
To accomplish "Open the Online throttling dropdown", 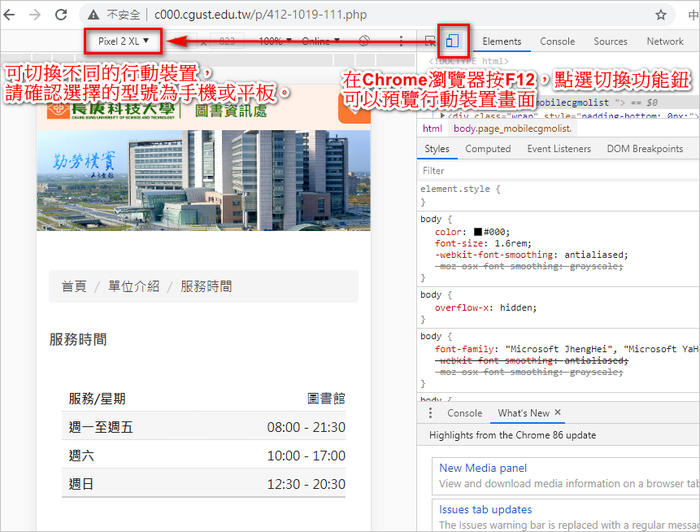I will click(x=321, y=41).
